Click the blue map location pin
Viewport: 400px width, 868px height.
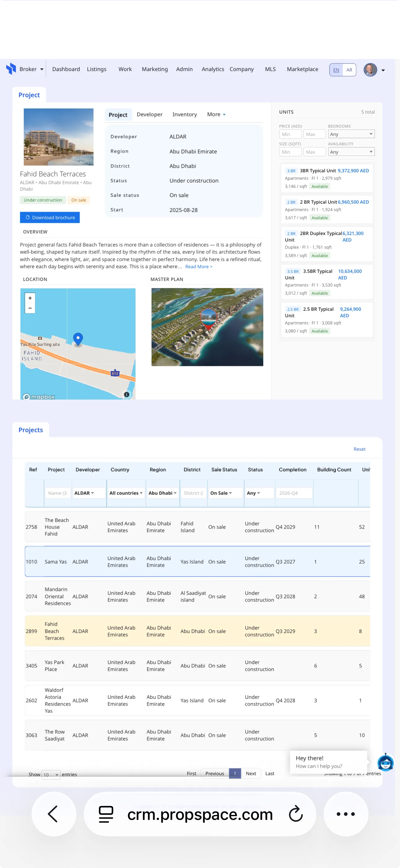(78, 339)
